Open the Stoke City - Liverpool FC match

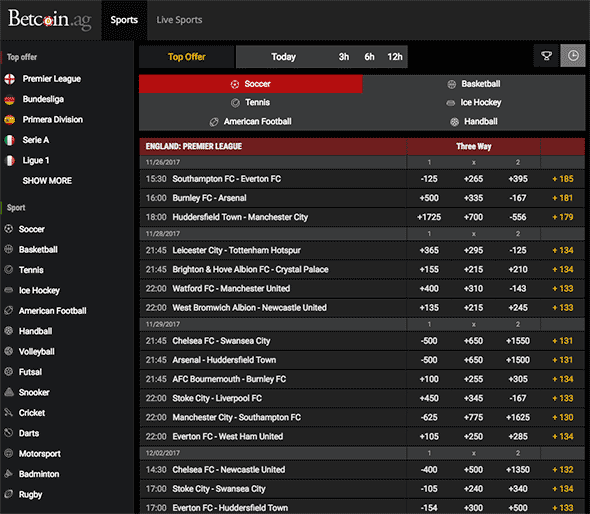tap(217, 398)
